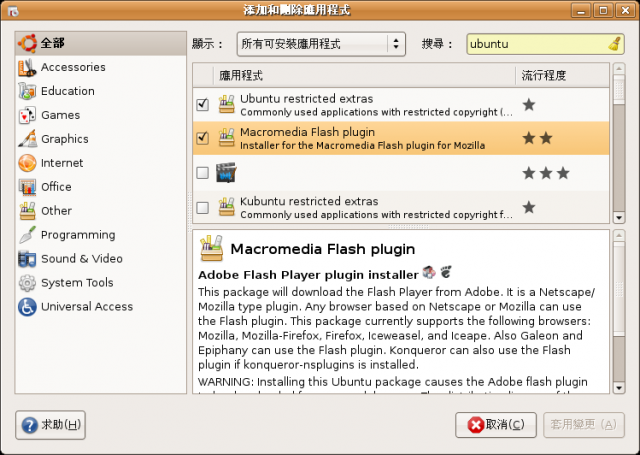640x455 pixels.
Task: Select the Kubuntu restricted extras row
Action: coord(401,207)
